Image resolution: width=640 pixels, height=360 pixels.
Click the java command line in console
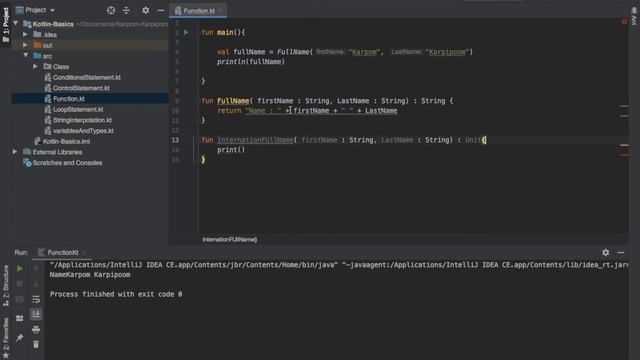pyautogui.click(x=339, y=265)
